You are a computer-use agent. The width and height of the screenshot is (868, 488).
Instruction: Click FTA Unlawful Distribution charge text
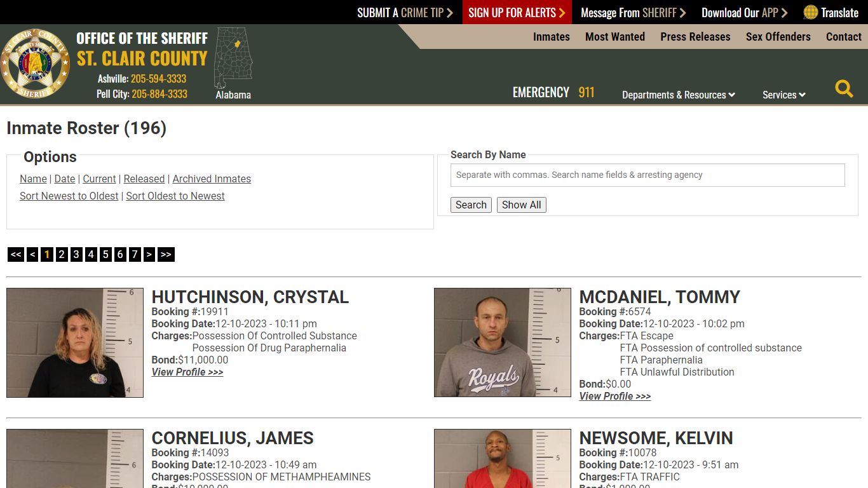point(677,372)
